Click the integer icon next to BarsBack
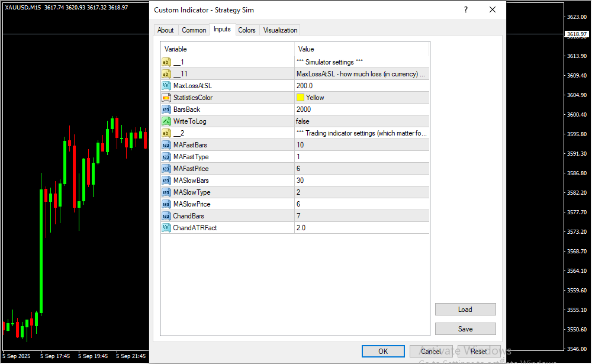The width and height of the screenshot is (592, 364). (166, 109)
